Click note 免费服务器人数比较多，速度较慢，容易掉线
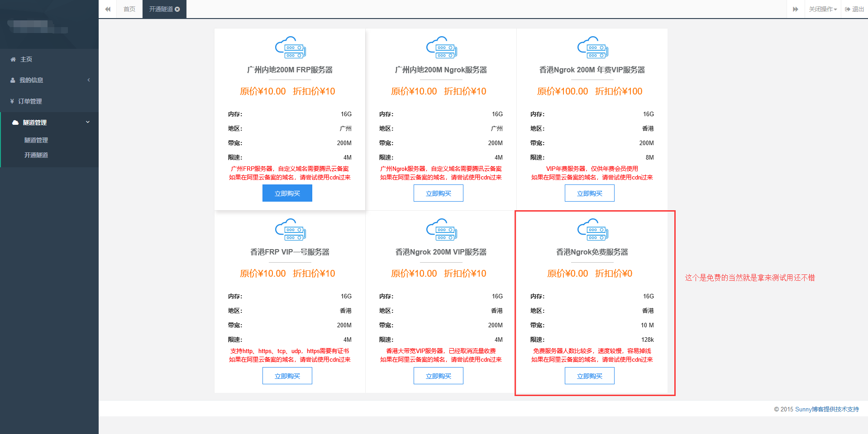Screen dimensions: 868x434 592,351
